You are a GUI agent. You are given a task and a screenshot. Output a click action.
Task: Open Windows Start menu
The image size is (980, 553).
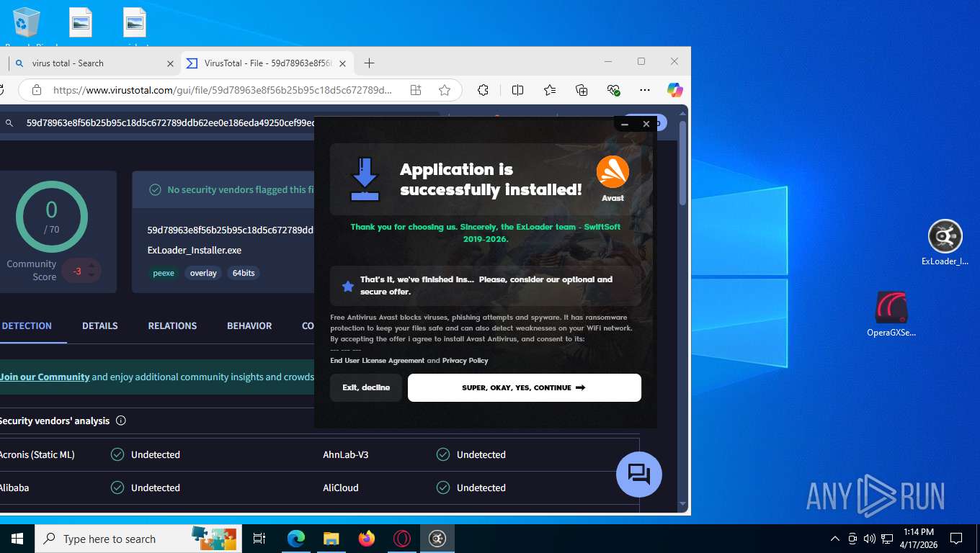pyautogui.click(x=17, y=539)
